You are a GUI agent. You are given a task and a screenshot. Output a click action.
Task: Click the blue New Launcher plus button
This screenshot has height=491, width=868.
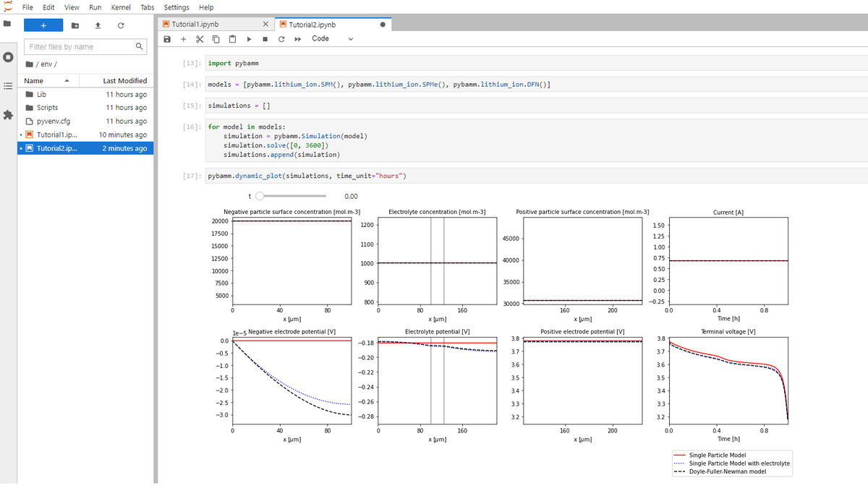[x=43, y=25]
